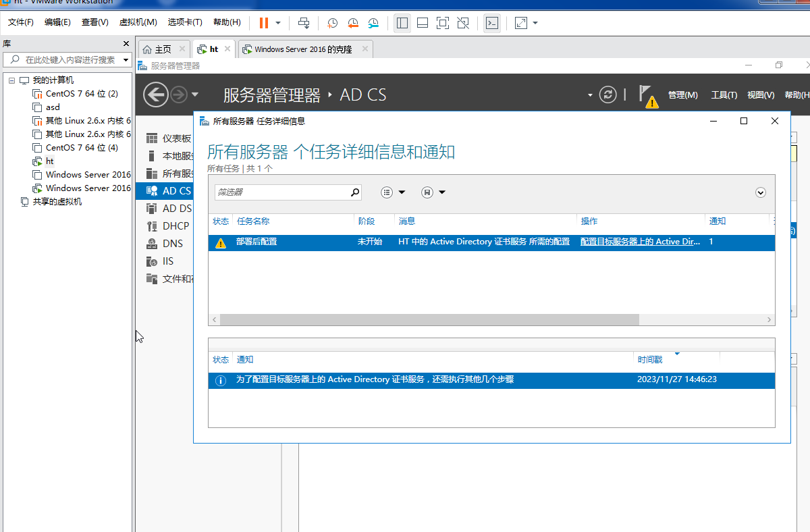Open the notifications flag with warning
Image resolution: width=810 pixels, height=532 pixels.
[x=647, y=96]
